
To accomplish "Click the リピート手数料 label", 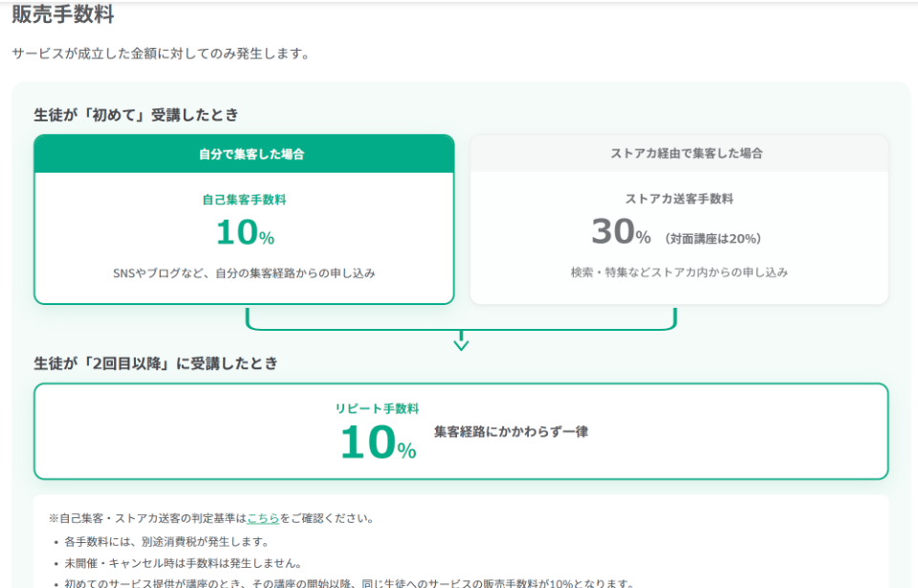I will 377,409.
